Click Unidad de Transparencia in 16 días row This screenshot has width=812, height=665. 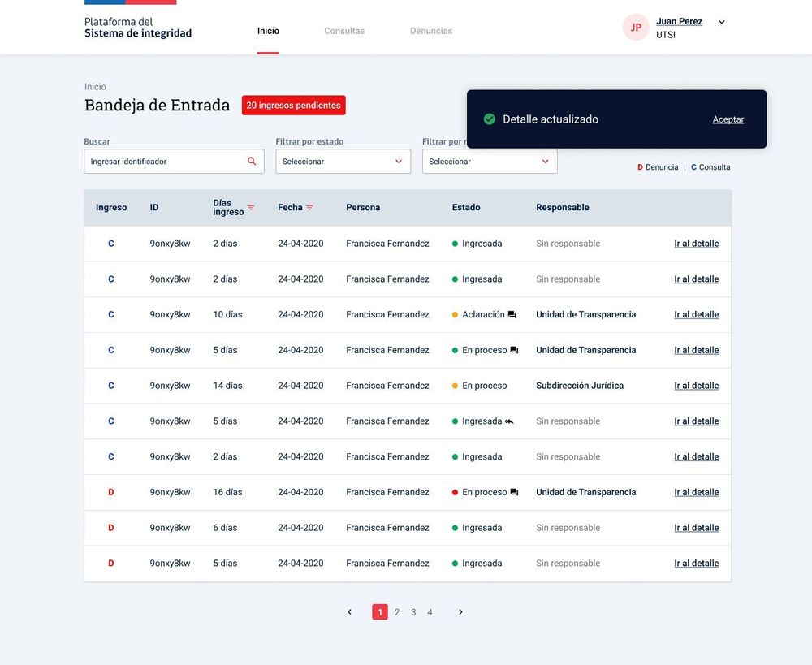585,492
